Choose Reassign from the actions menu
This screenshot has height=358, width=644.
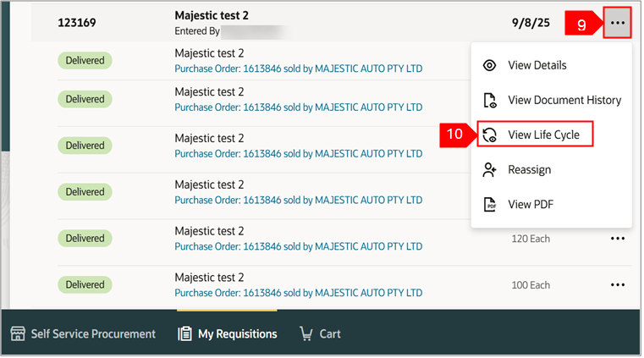[529, 170]
